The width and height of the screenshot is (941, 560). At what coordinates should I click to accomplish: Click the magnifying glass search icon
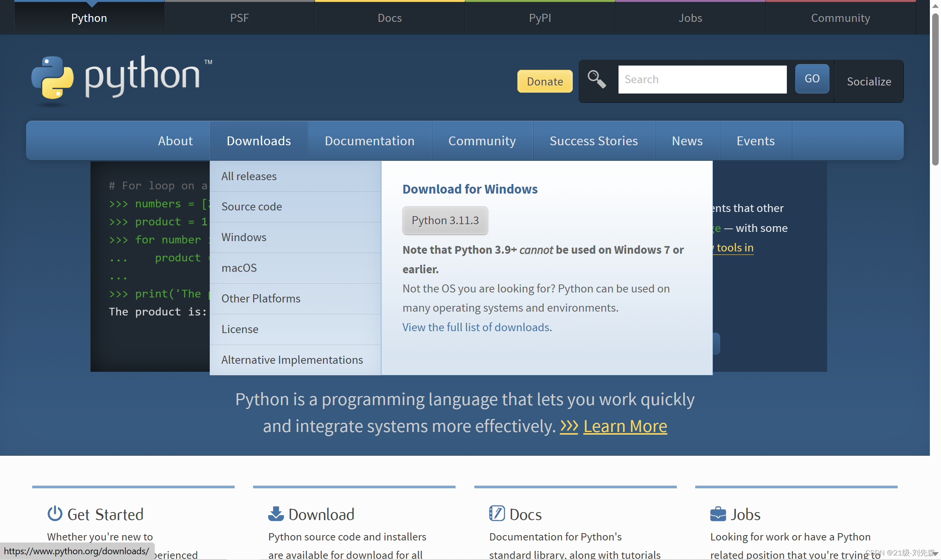tap(597, 79)
